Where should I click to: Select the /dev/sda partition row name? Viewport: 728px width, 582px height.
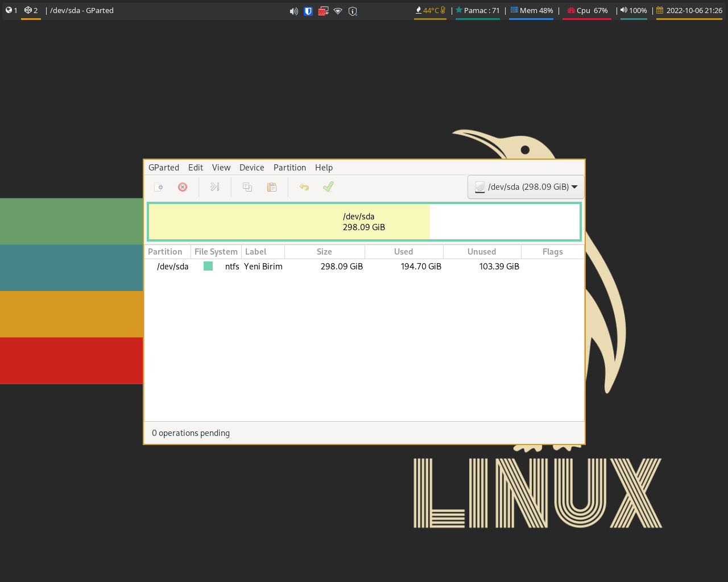[x=172, y=267]
